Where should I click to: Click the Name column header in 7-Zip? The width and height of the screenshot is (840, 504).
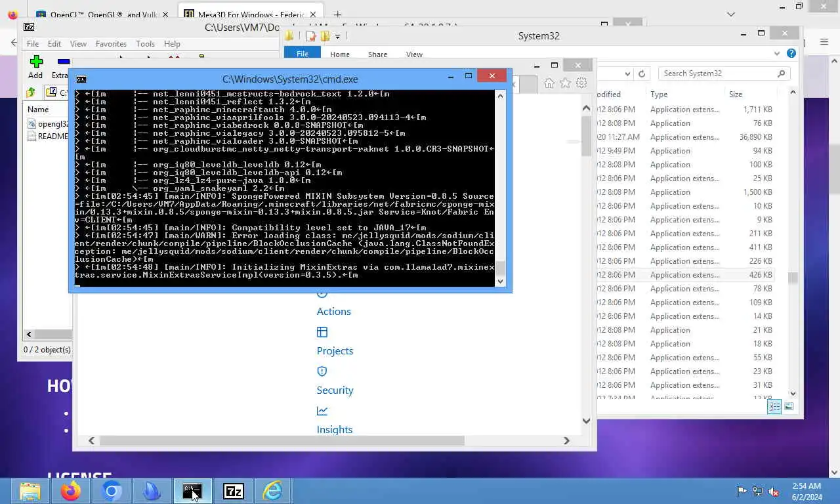38,110
